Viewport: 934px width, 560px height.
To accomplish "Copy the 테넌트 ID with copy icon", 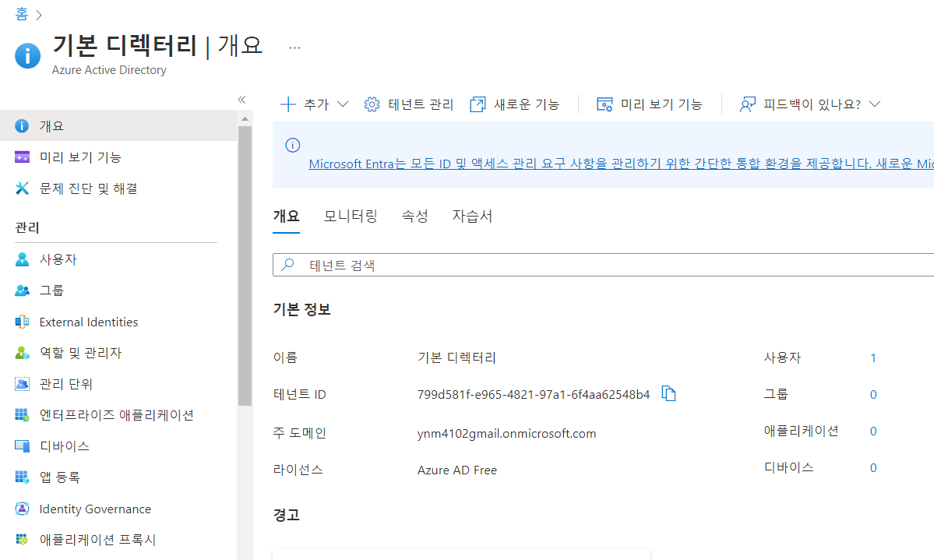I will [668, 394].
